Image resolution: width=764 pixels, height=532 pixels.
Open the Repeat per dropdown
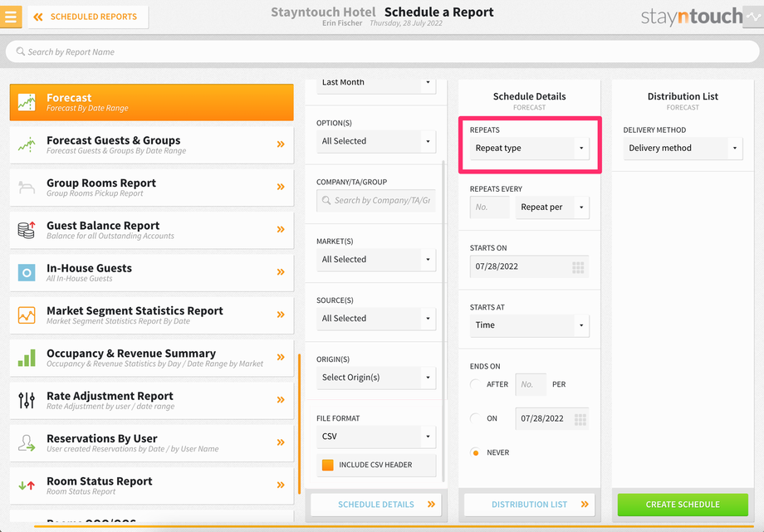click(x=552, y=207)
